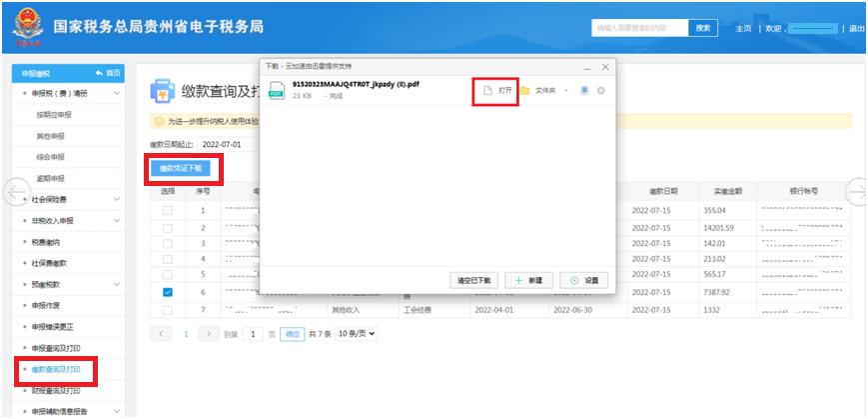Go to 首页 in sidebar header
868x419 pixels.
tap(107, 73)
